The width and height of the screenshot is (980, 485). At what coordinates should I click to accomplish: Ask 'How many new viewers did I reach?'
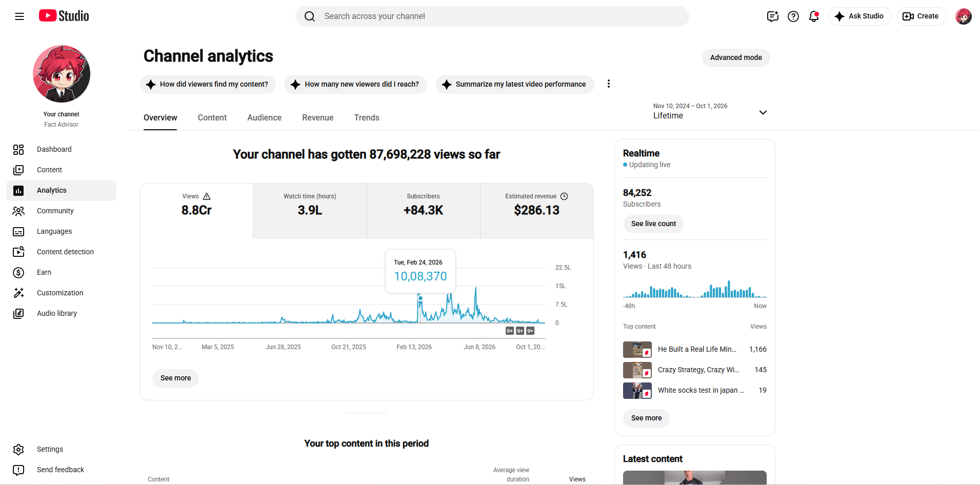point(355,84)
